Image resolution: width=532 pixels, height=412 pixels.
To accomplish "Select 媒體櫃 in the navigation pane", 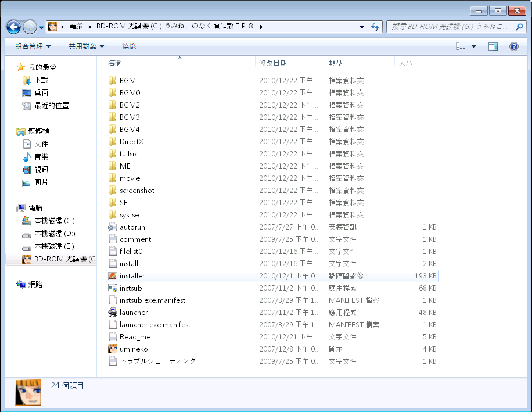I will [x=33, y=131].
